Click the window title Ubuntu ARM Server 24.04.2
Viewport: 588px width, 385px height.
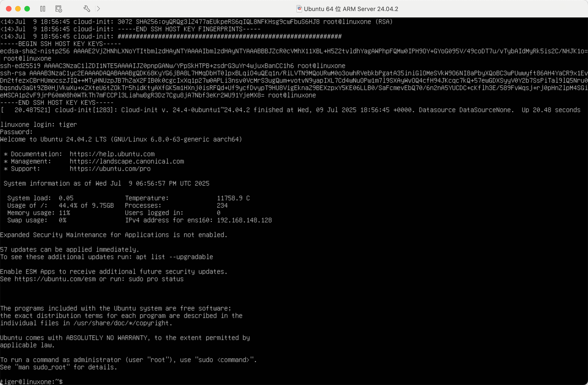351,9
